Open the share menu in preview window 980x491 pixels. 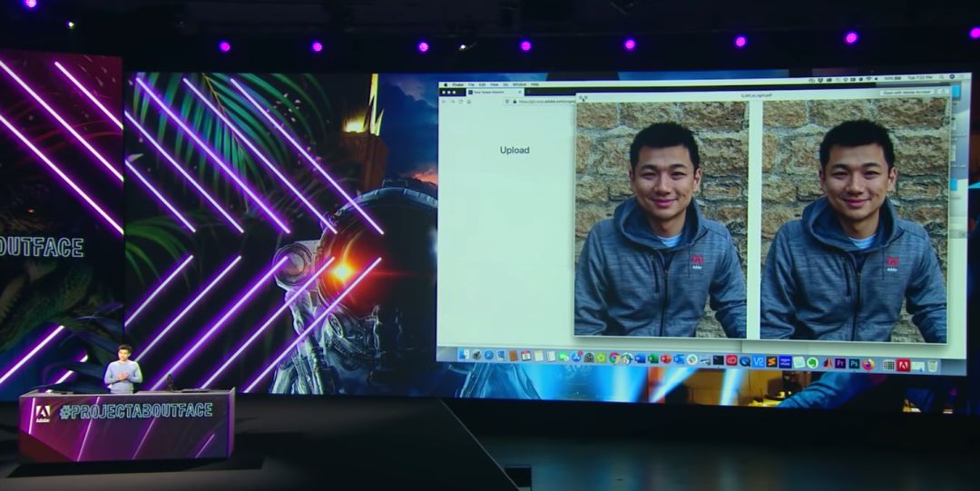pyautogui.click(x=944, y=92)
